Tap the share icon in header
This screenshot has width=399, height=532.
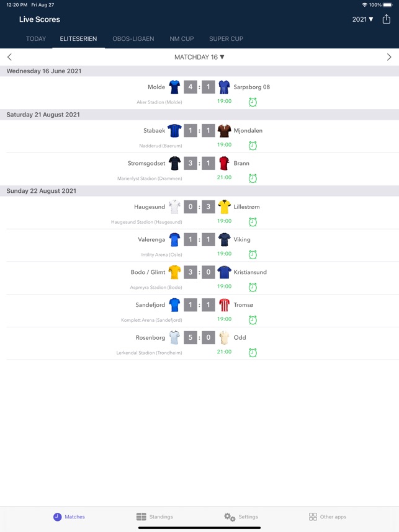point(387,19)
